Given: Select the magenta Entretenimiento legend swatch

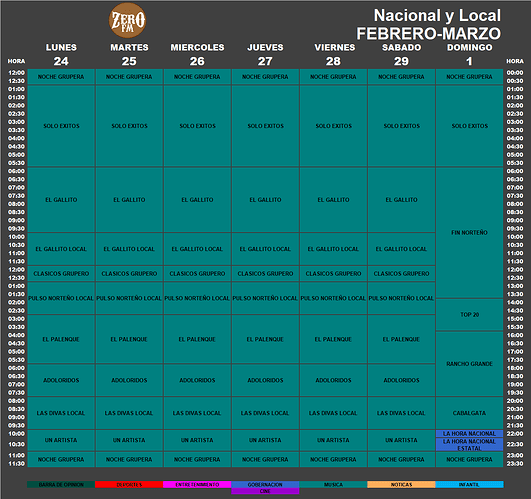Looking at the screenshot, I should tap(197, 484).
